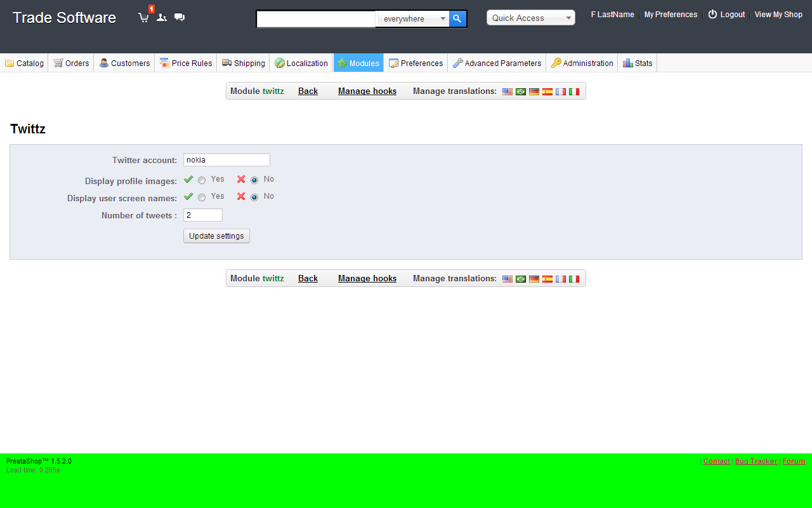Screen dimensions: 812x508
Task: Open the F LastName profile link
Action: click(x=612, y=15)
